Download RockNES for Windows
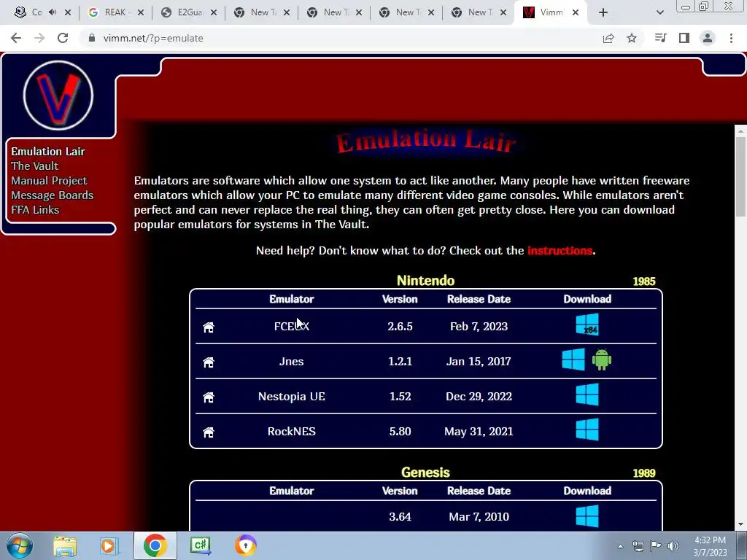747x560 pixels. click(x=587, y=429)
